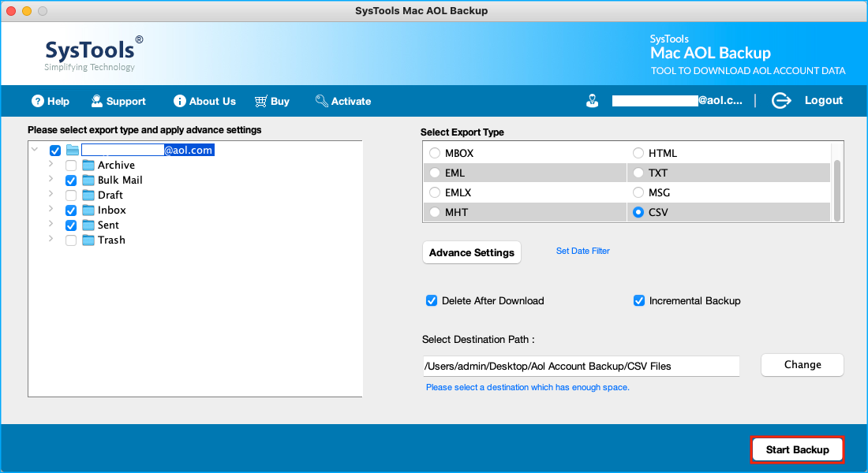The width and height of the screenshot is (868, 473).
Task: Select MBOX export type
Action: click(435, 153)
